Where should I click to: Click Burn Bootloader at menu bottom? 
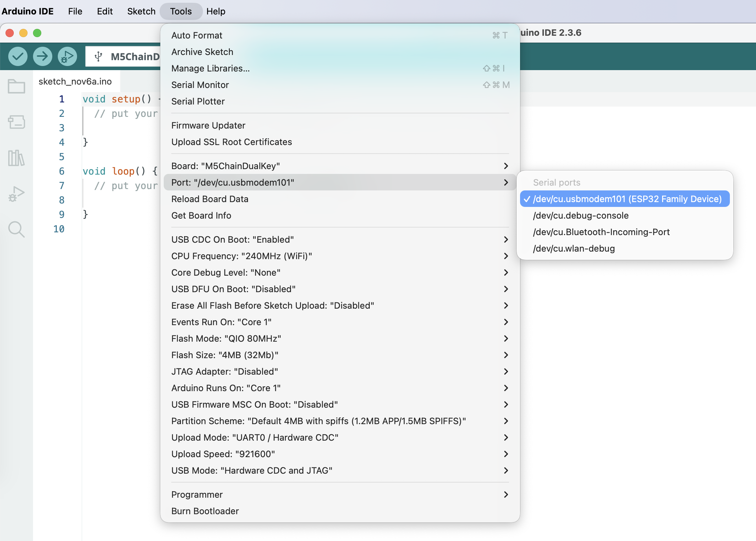pos(205,511)
